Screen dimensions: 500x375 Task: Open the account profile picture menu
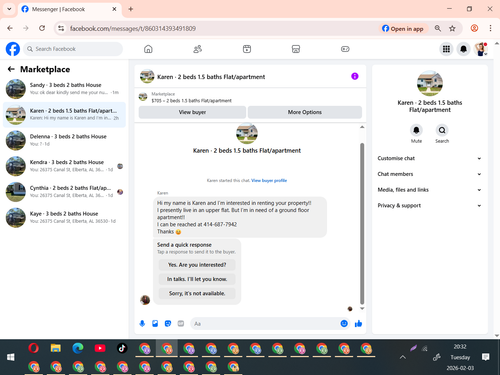[x=481, y=49]
